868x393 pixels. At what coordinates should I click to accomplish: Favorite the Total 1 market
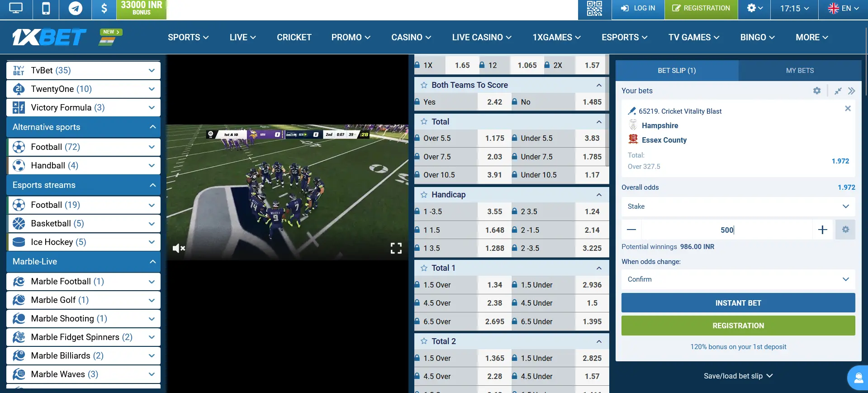pos(424,268)
